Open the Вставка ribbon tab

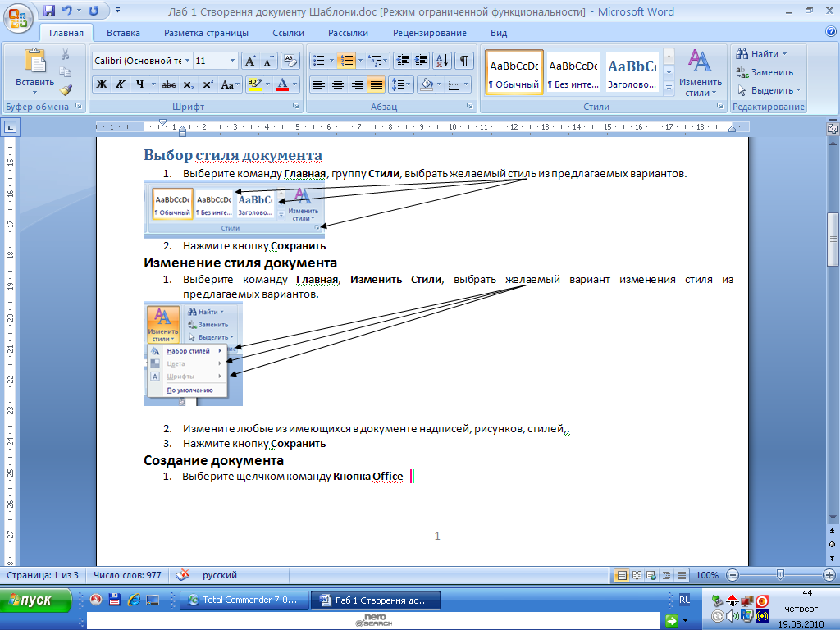[123, 33]
